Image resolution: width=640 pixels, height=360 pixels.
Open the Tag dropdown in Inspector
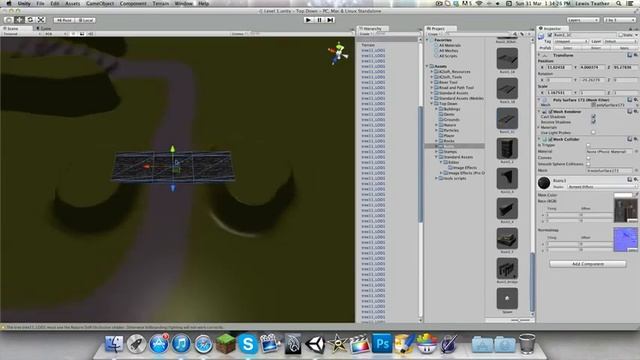(571, 41)
